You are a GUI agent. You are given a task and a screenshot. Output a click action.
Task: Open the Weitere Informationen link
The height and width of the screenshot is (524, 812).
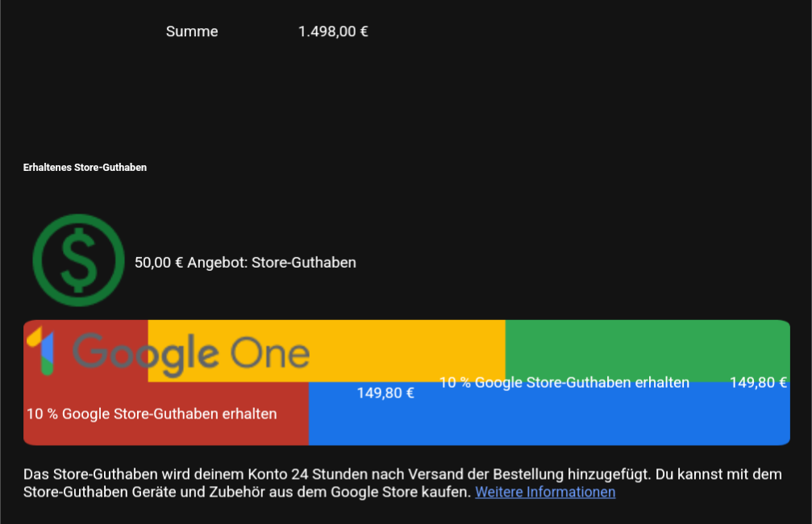545,492
